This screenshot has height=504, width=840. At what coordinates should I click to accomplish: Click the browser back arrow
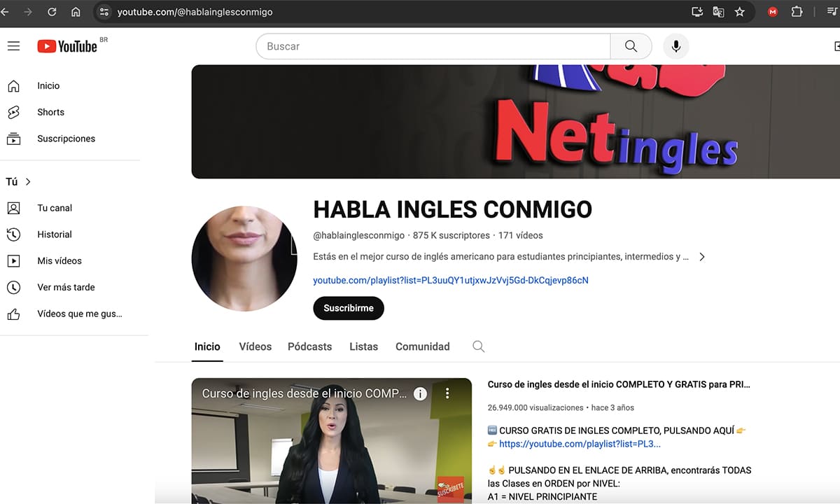(6, 12)
